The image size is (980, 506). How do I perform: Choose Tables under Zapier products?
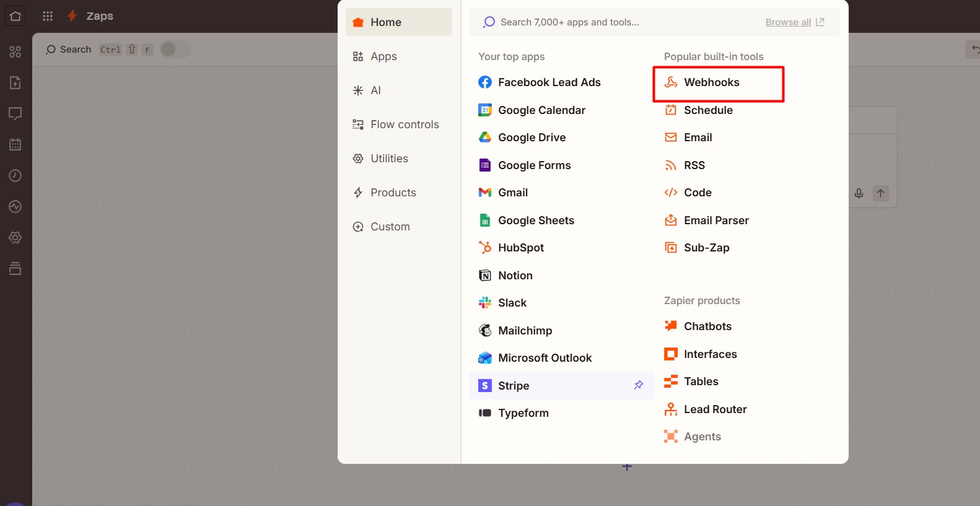(701, 382)
